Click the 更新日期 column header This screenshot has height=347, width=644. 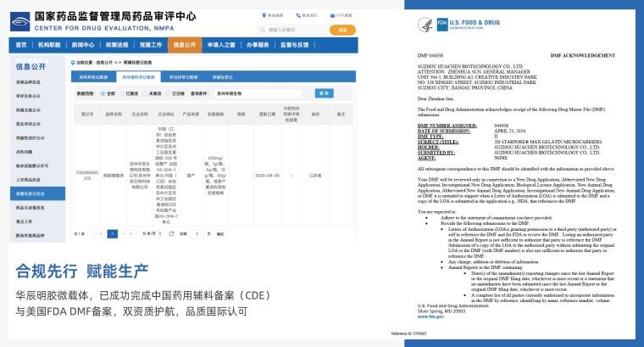coord(268,115)
